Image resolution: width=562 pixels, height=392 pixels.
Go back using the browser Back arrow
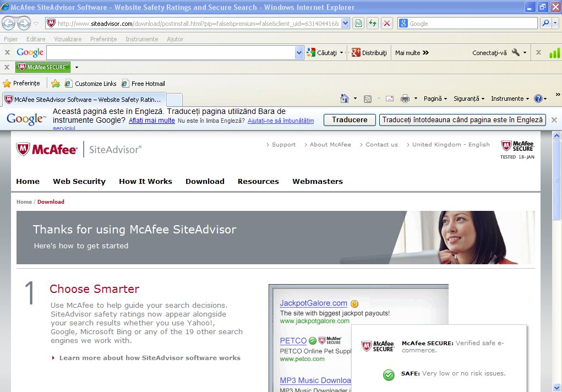9,24
